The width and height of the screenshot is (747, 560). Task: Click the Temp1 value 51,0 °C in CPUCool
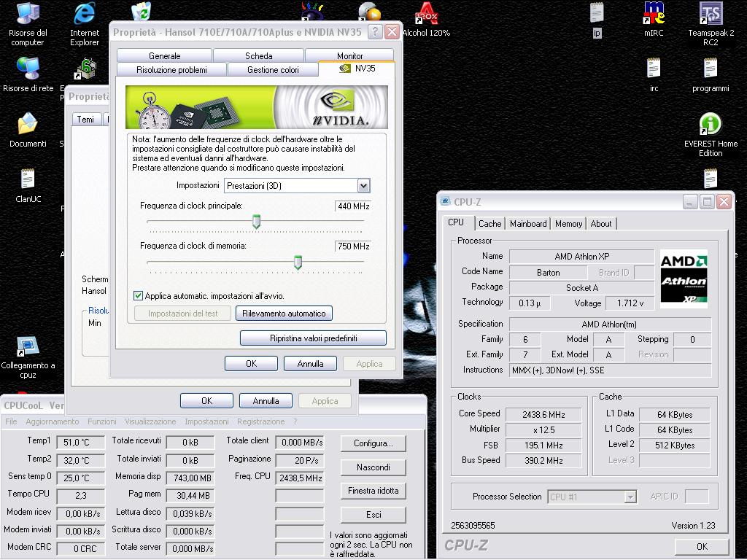[80, 442]
